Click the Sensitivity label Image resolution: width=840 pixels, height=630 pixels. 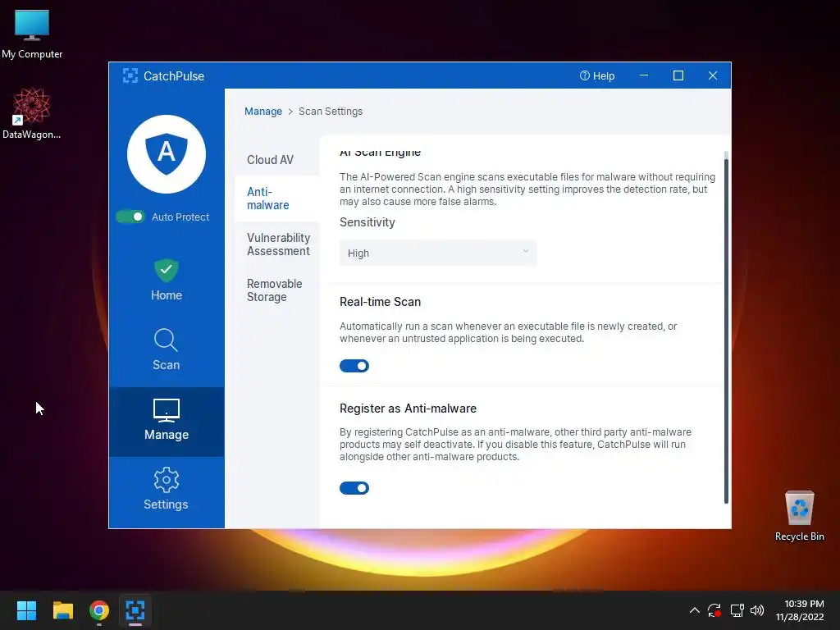[367, 222]
